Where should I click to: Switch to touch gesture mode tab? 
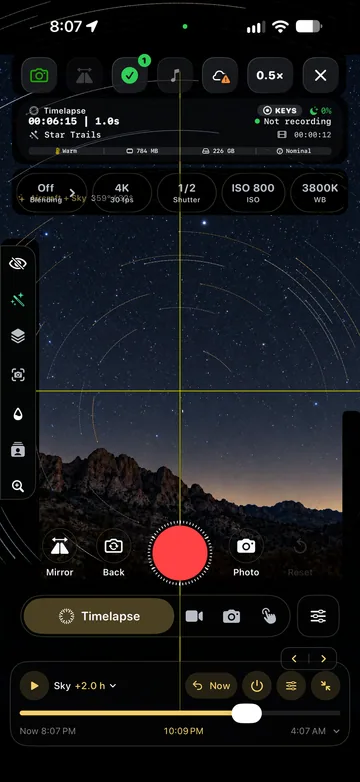tap(269, 616)
